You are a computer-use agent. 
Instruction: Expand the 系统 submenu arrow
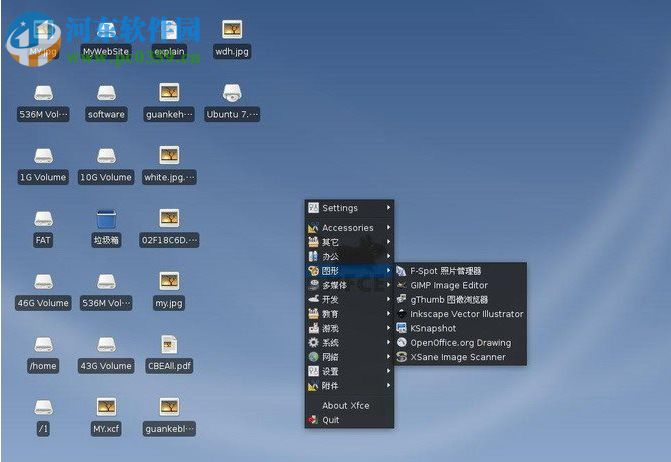tap(388, 342)
